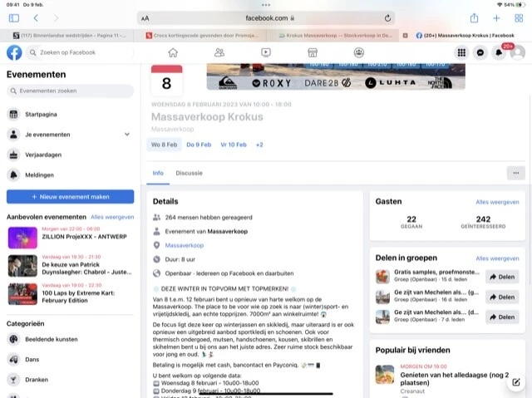Viewport: 532px width, 398px height.
Task: Open Alles weergeven for Aanbevolen evenementen
Action: pyautogui.click(x=112, y=217)
